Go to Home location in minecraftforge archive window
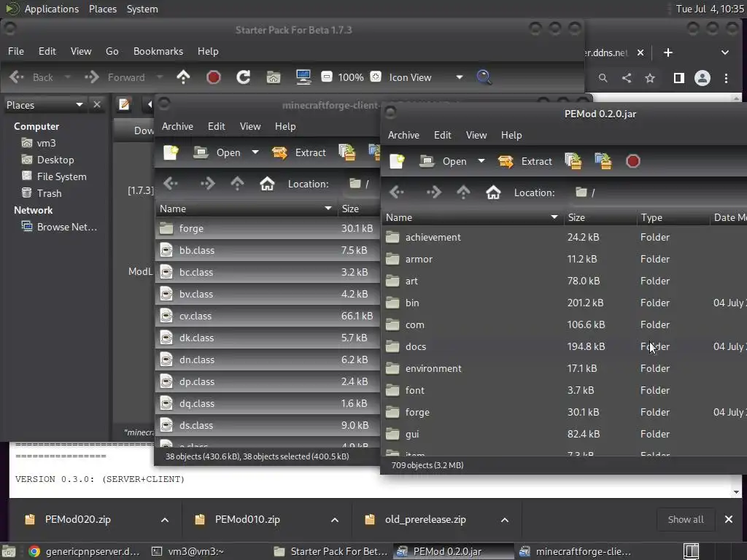Screen dimensions: 747x560 [267, 184]
